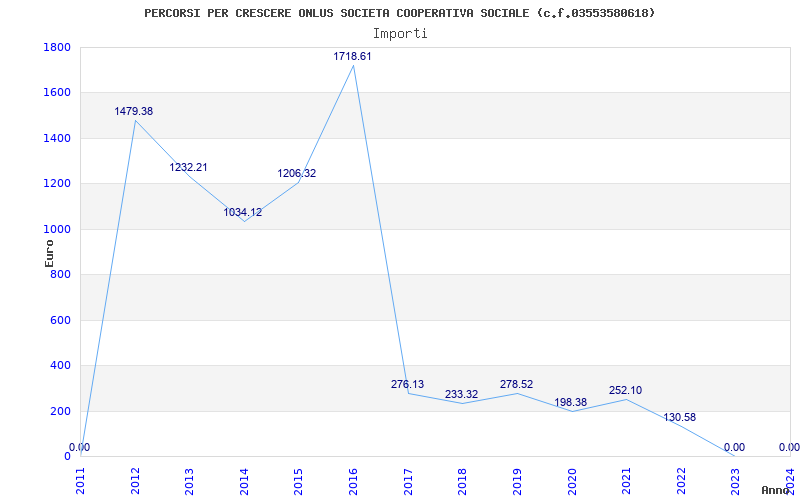The image size is (800, 500).
Task: Click the 800 y-axis tick label
Action: pos(60,274)
